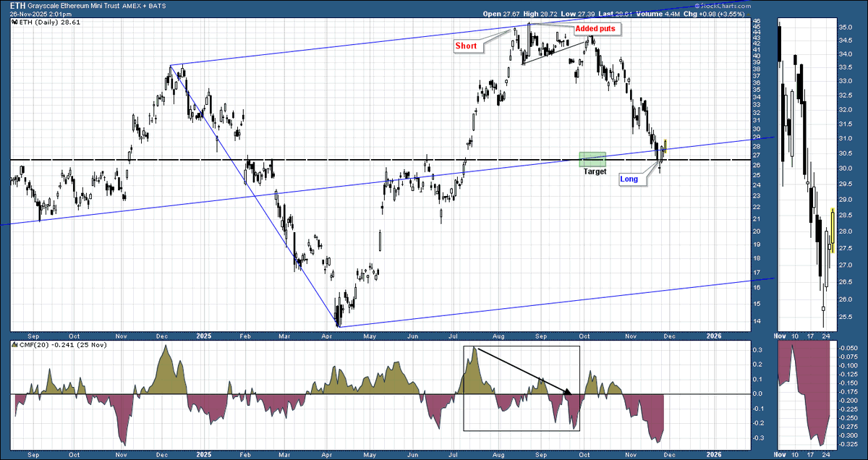Image resolution: width=868 pixels, height=460 pixels.
Task: Click the CMF(20) -0.241 indicator legend
Action: [63, 346]
